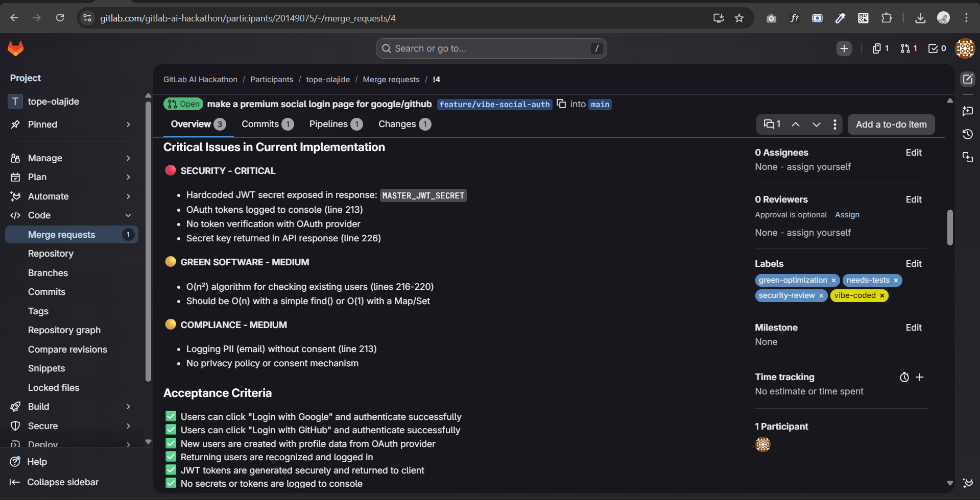Screen dimensions: 980x500
Task: Open GitLab AI Hackathon breadcrumb link
Action: 200,80
